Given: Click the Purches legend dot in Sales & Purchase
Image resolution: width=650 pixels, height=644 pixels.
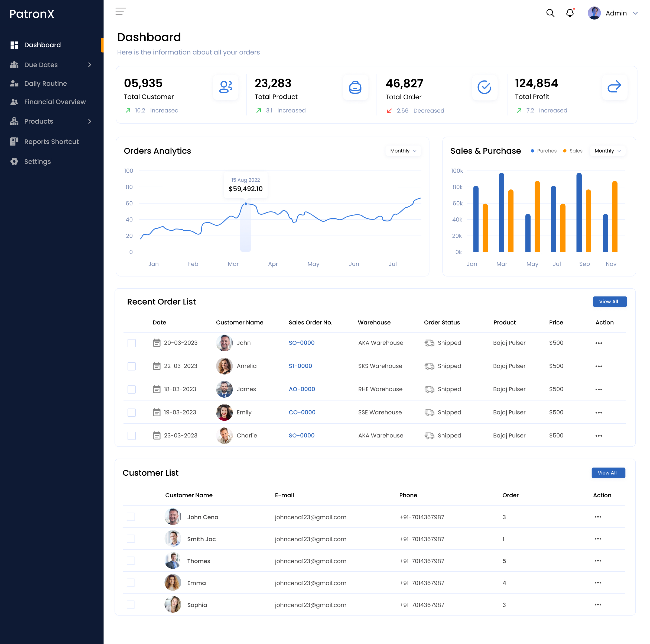Looking at the screenshot, I should tap(532, 151).
